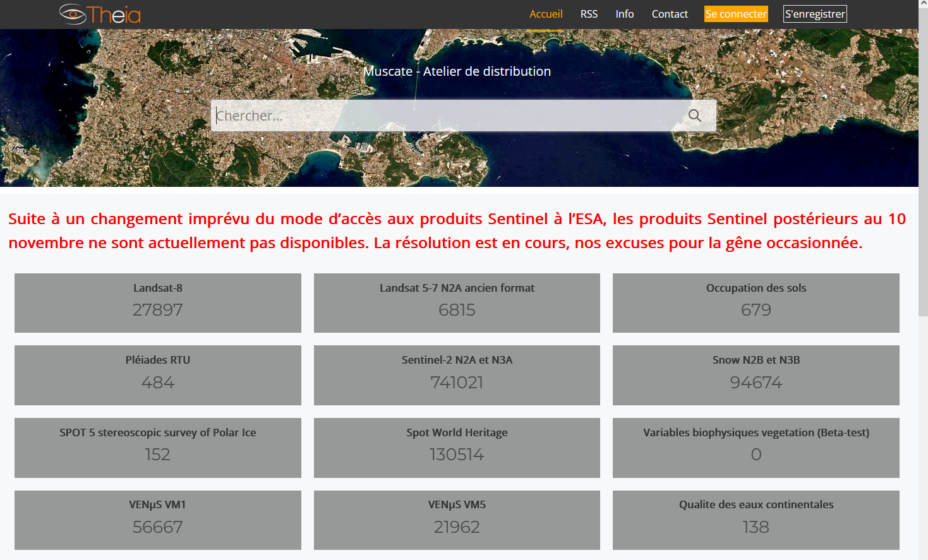Open the Pléiades RTU collection card

click(158, 375)
